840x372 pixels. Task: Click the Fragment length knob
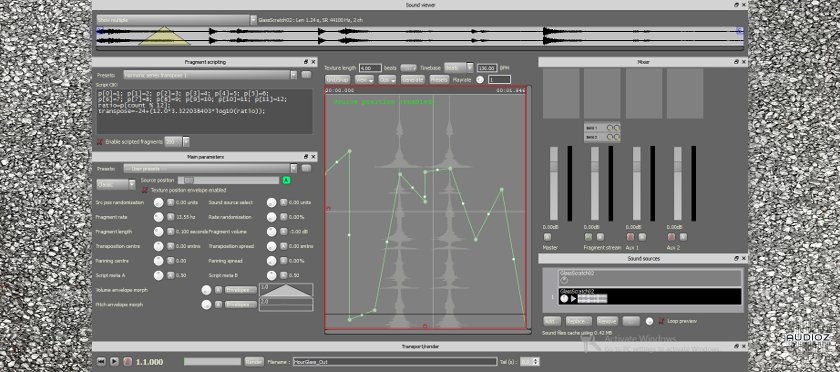(158, 232)
